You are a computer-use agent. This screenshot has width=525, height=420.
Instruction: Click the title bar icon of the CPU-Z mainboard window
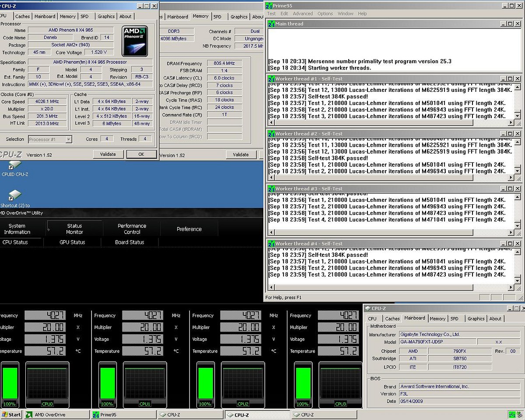click(368, 308)
